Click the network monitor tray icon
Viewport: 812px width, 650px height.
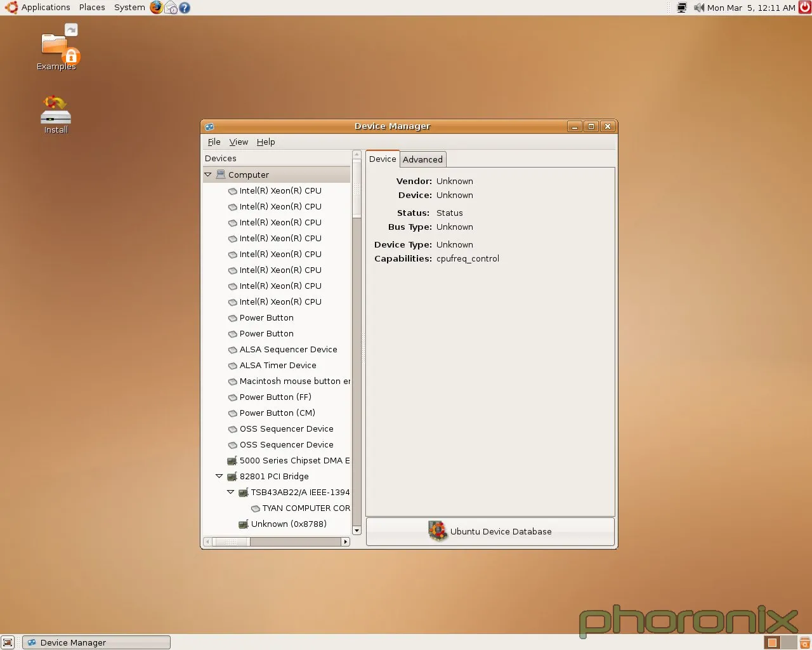pos(682,8)
